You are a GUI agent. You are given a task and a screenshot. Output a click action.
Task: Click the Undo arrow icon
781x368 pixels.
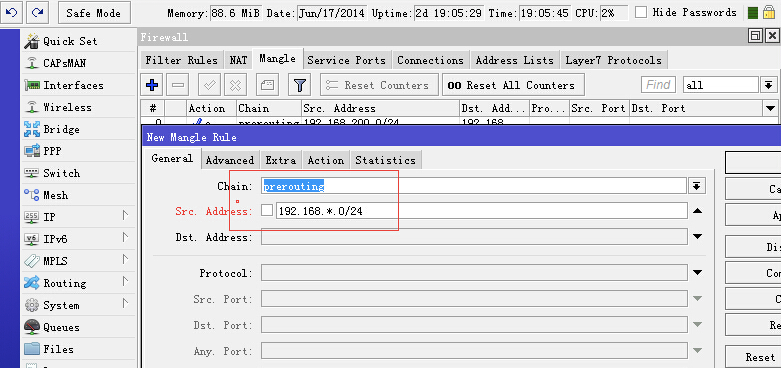click(11, 12)
